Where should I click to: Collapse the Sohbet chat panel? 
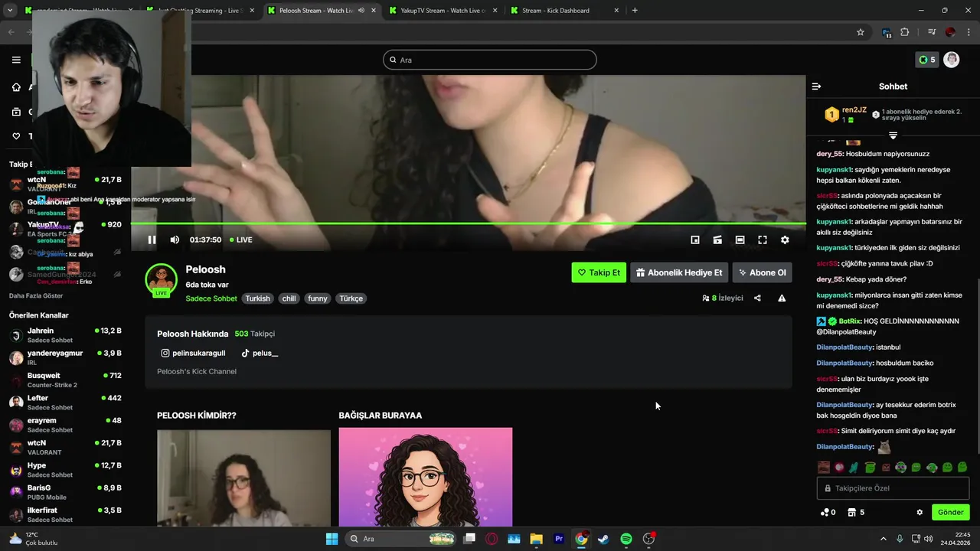(x=816, y=86)
